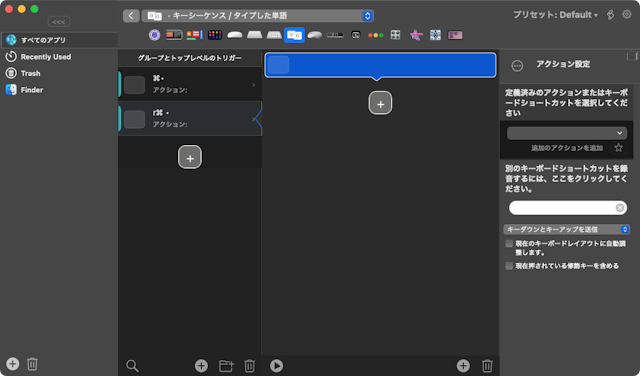Screen dimensions: 640x376
Task: Select the small black remote control icon
Action: [x=356, y=35]
